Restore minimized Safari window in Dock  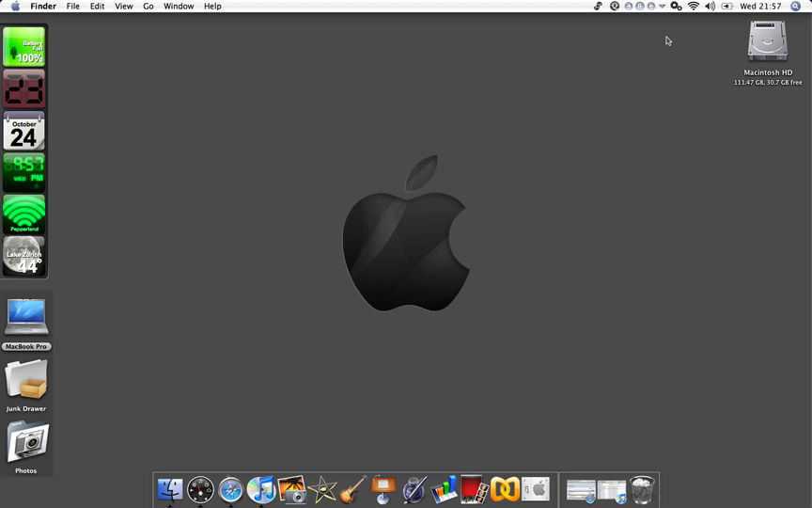(x=581, y=491)
